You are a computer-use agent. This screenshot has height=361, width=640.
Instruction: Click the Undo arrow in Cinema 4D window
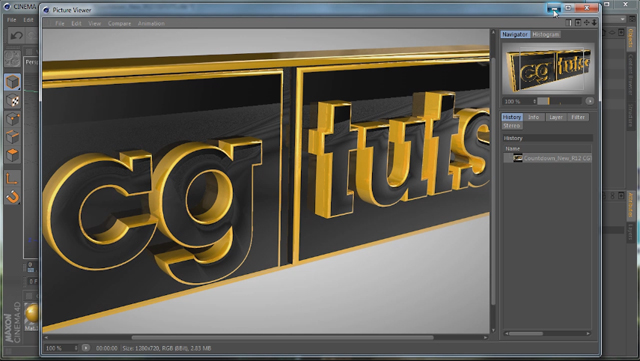click(16, 36)
